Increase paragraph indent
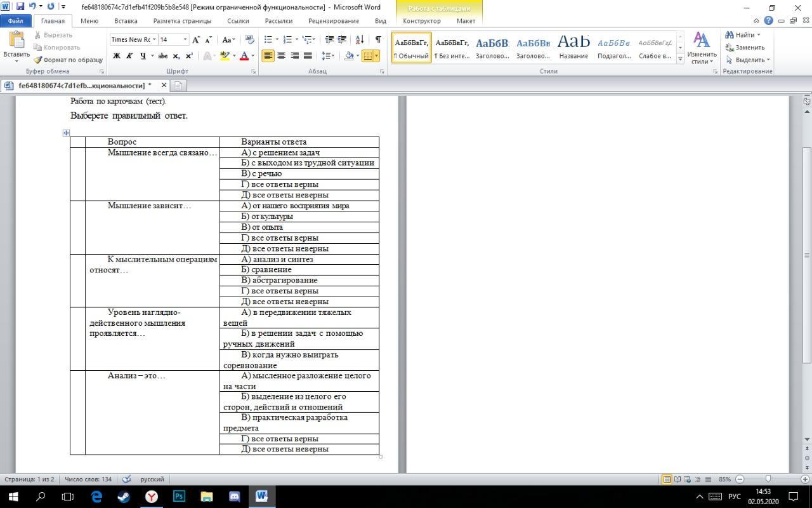This screenshot has height=508, width=812. (342, 39)
